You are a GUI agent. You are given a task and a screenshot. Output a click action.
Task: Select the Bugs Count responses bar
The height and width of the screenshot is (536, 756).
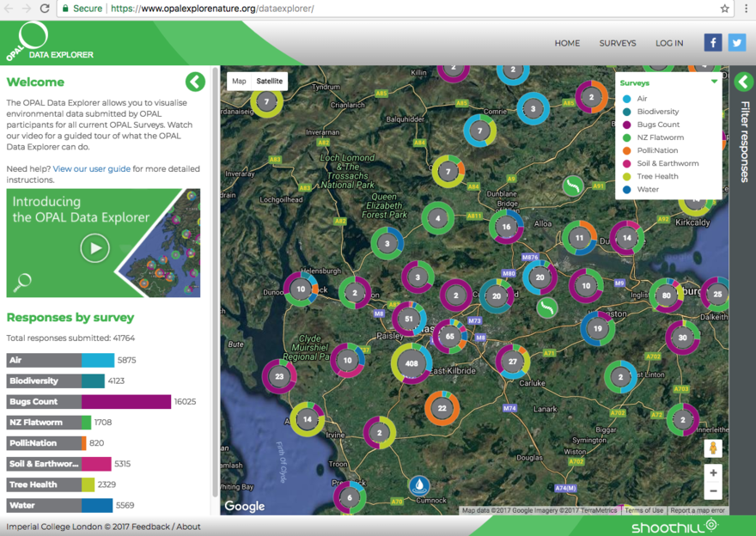pos(88,401)
